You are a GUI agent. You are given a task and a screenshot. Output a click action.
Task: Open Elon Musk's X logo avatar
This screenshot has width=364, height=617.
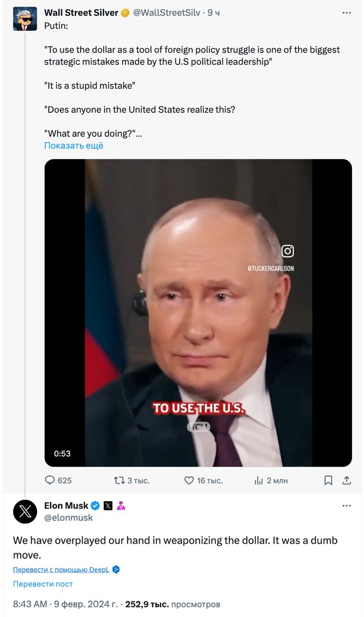tap(25, 511)
